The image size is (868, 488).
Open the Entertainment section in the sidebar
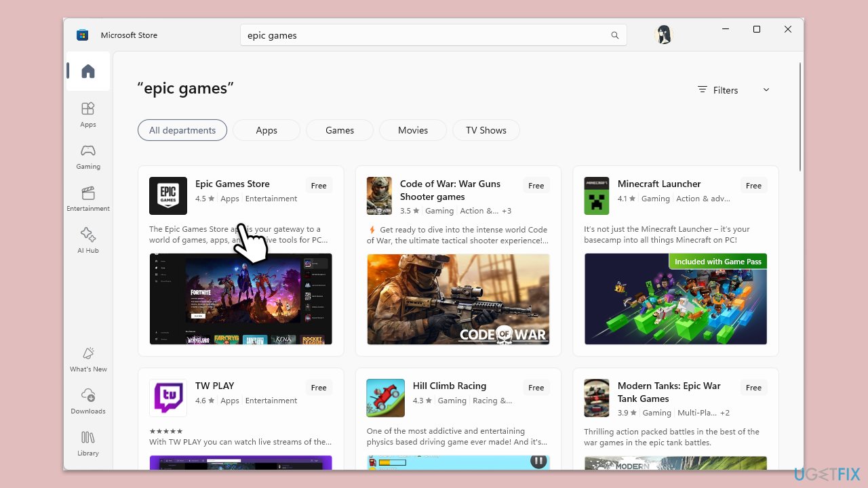point(87,200)
